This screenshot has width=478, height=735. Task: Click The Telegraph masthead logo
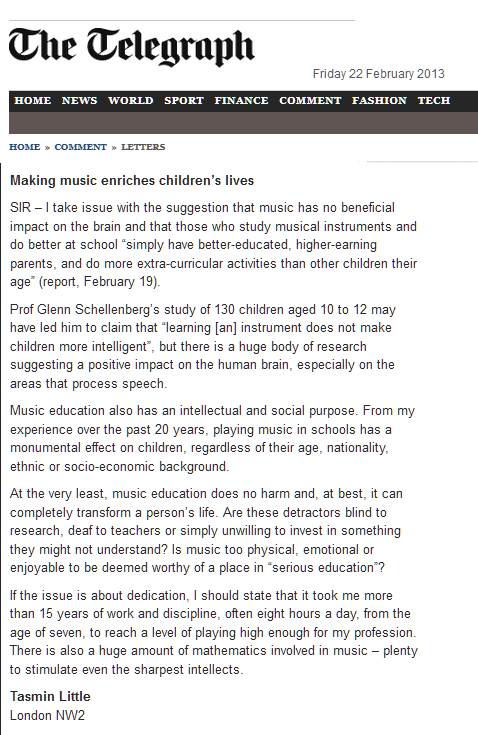point(132,47)
